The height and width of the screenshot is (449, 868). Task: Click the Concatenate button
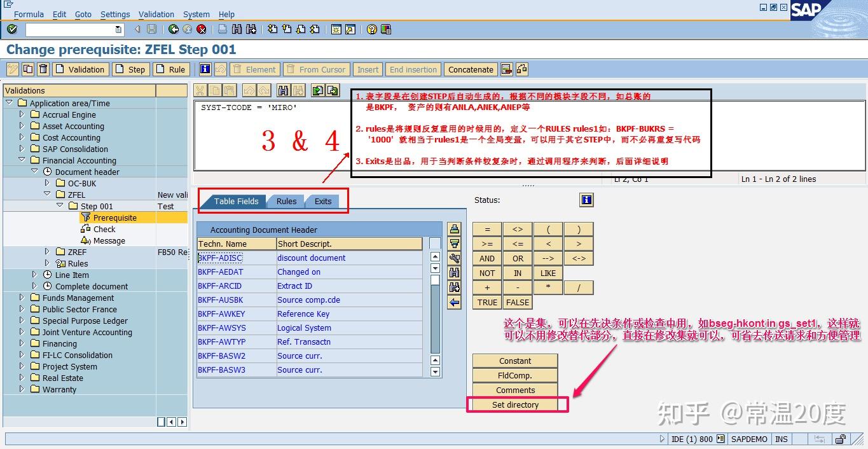[x=470, y=69]
